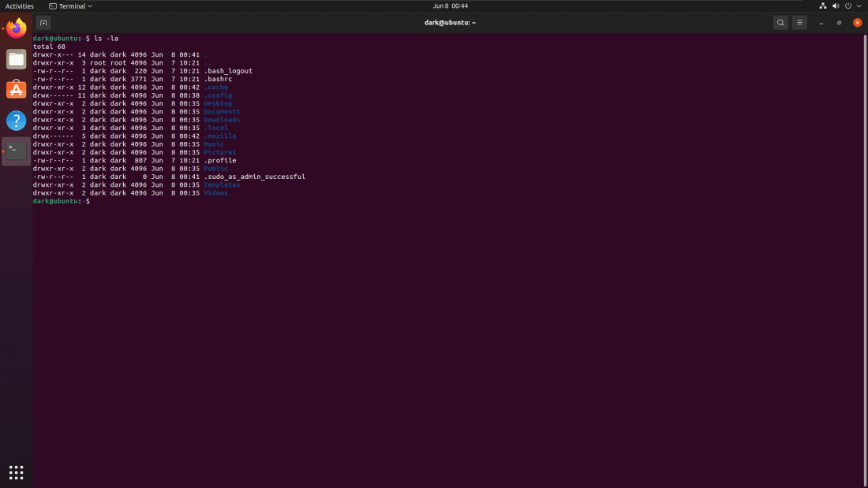Viewport: 868px width, 488px height.
Task: Open the power icon in system tray
Action: [848, 6]
